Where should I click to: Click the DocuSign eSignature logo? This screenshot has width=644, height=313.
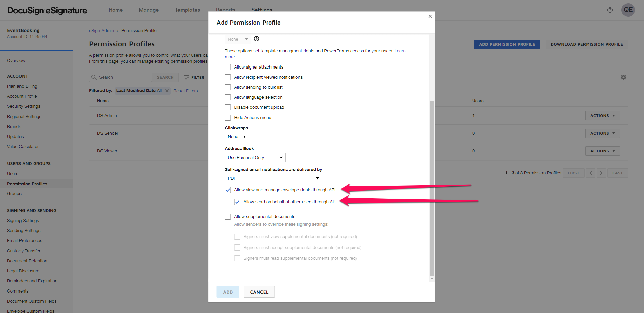(47, 10)
